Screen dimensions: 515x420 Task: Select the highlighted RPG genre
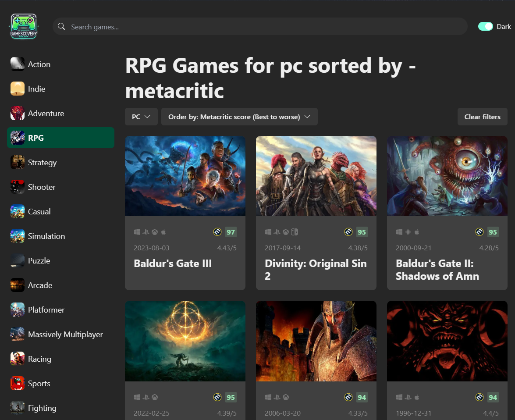61,138
